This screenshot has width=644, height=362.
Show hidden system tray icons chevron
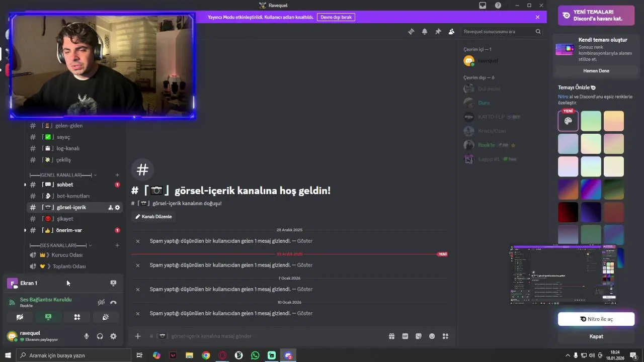tap(568, 355)
